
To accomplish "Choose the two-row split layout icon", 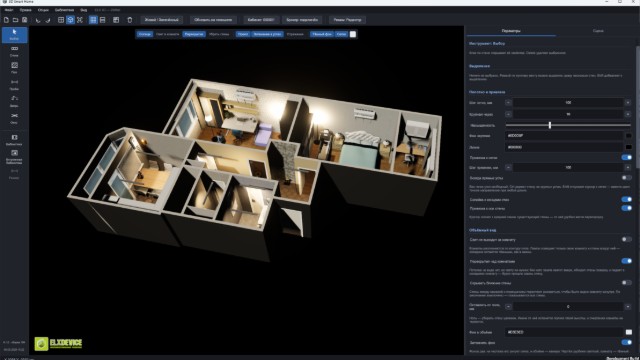I will (102, 20).
